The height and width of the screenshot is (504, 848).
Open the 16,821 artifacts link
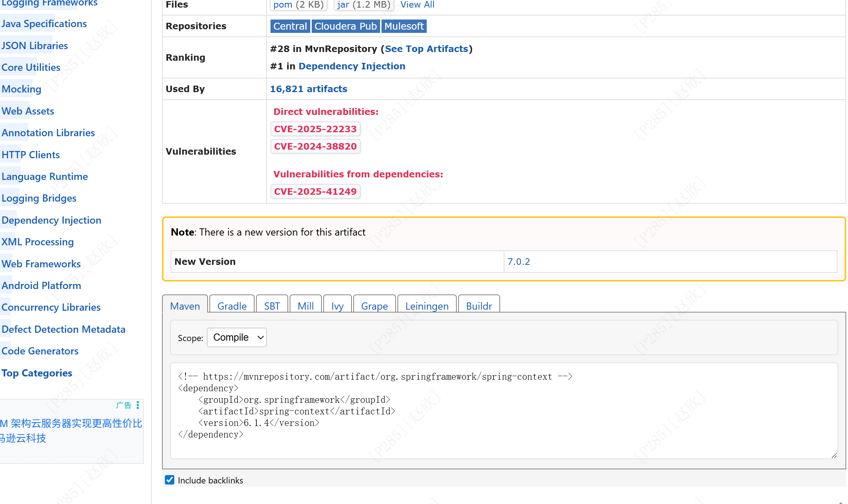(308, 89)
